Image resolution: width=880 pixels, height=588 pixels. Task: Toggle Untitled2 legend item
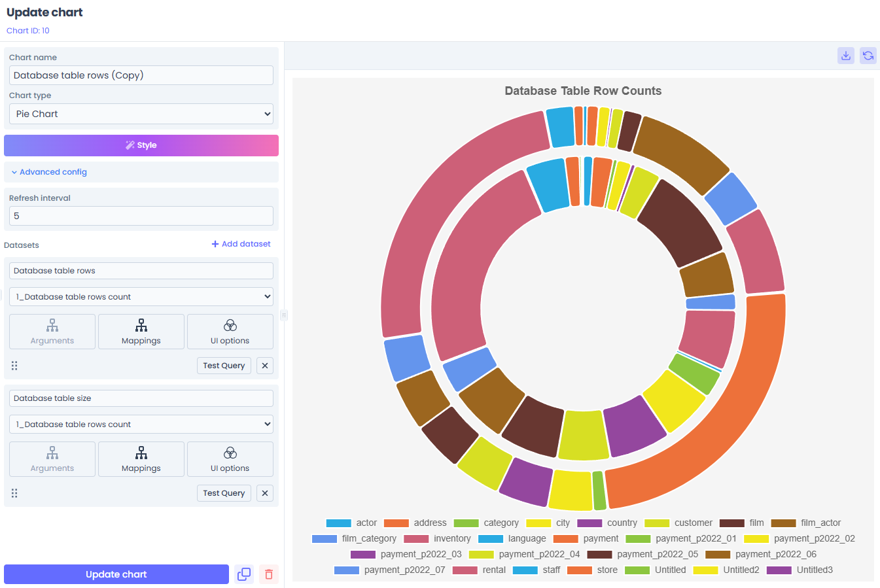[726, 570]
